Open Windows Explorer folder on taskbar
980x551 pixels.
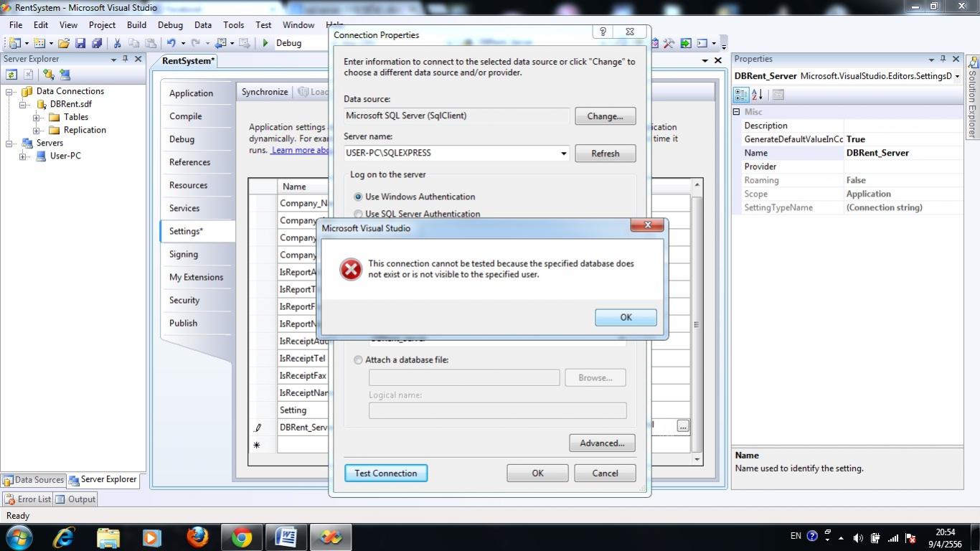point(108,537)
